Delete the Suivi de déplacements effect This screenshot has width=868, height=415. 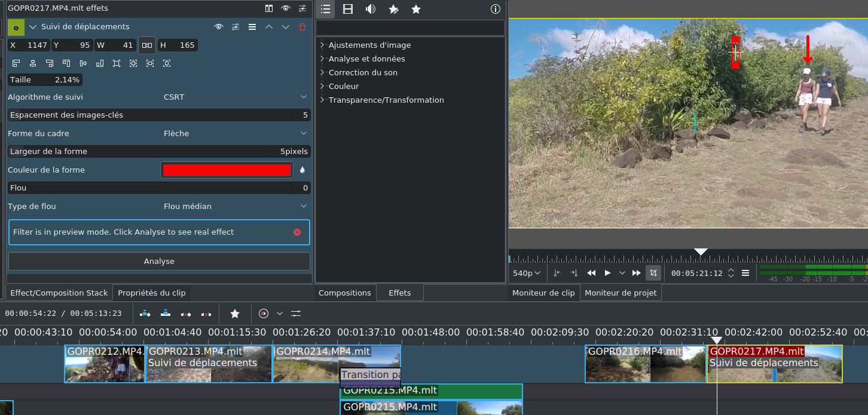[x=302, y=27]
